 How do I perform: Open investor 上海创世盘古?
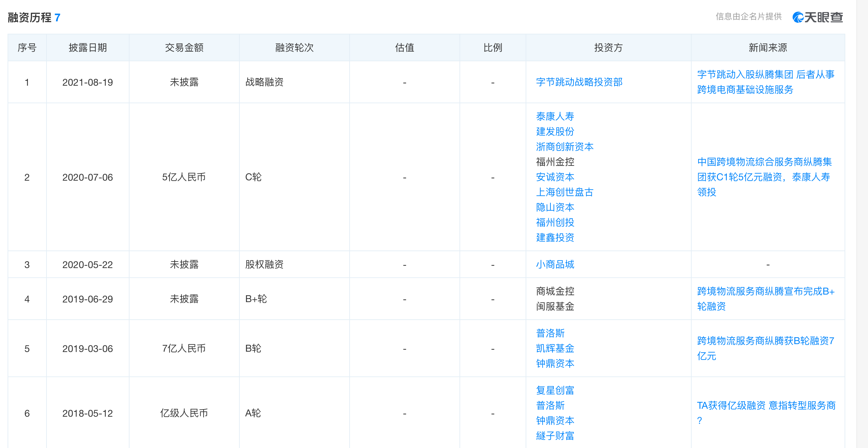tap(565, 192)
